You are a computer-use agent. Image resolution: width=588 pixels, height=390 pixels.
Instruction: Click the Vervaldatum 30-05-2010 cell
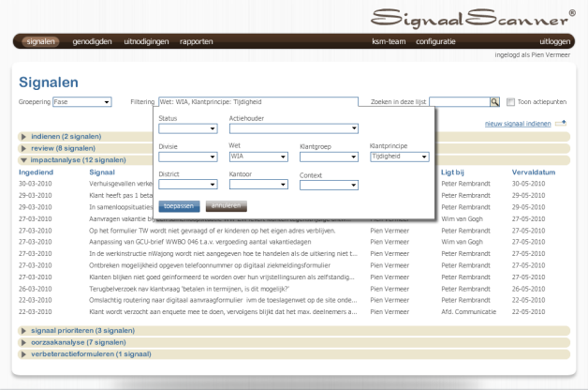(x=528, y=184)
